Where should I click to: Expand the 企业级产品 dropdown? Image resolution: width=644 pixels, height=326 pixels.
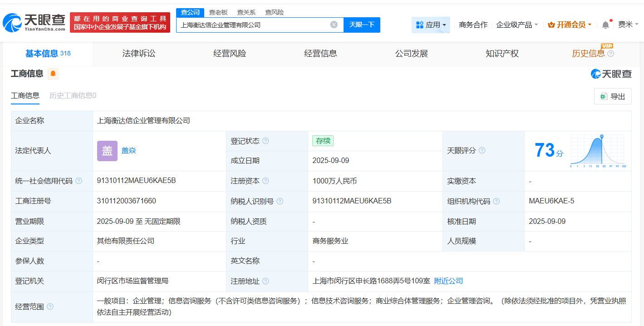517,25
